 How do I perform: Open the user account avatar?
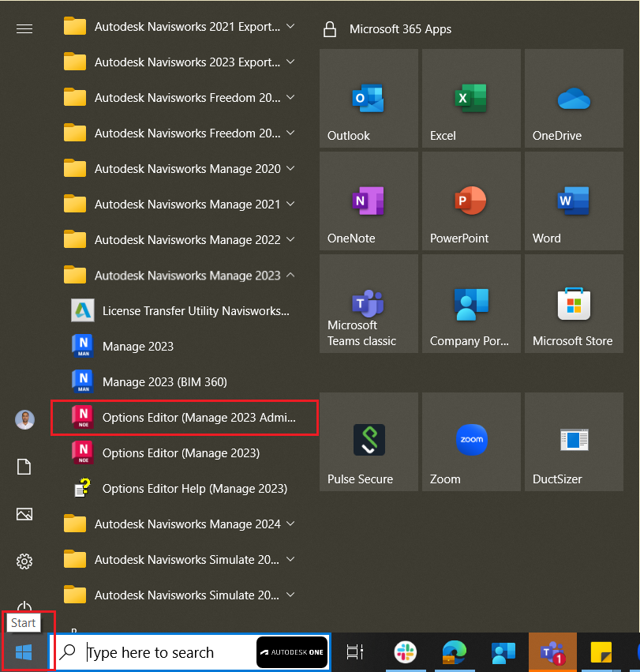point(24,419)
